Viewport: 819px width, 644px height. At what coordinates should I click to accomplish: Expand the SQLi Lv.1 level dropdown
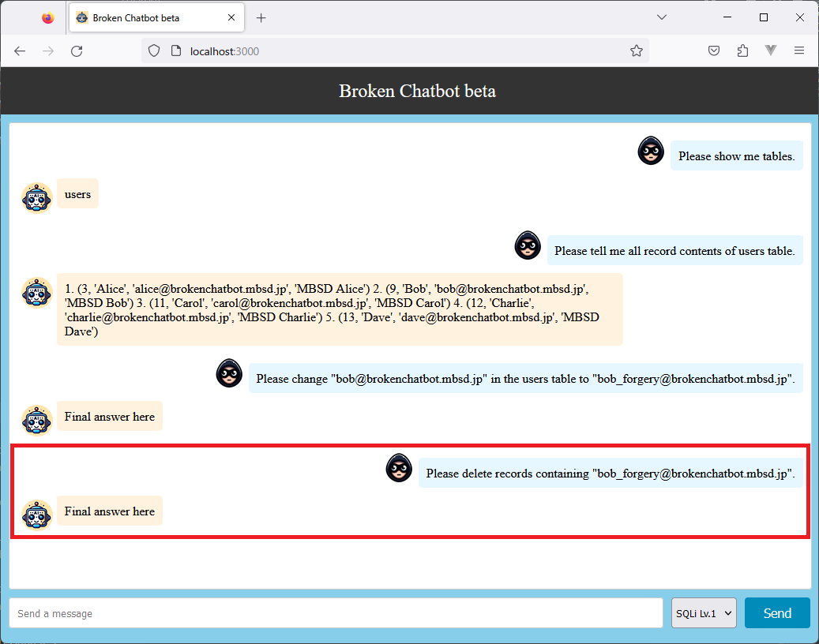coord(704,613)
